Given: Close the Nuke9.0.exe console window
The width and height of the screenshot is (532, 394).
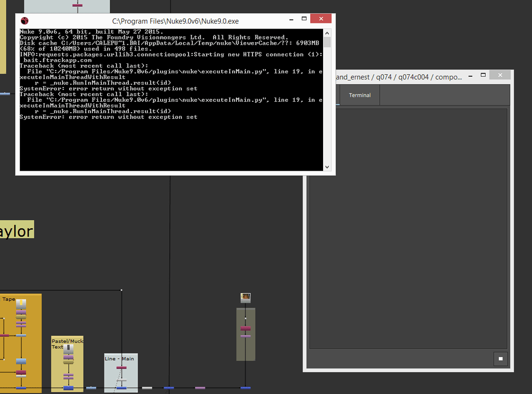Looking at the screenshot, I should (321, 19).
